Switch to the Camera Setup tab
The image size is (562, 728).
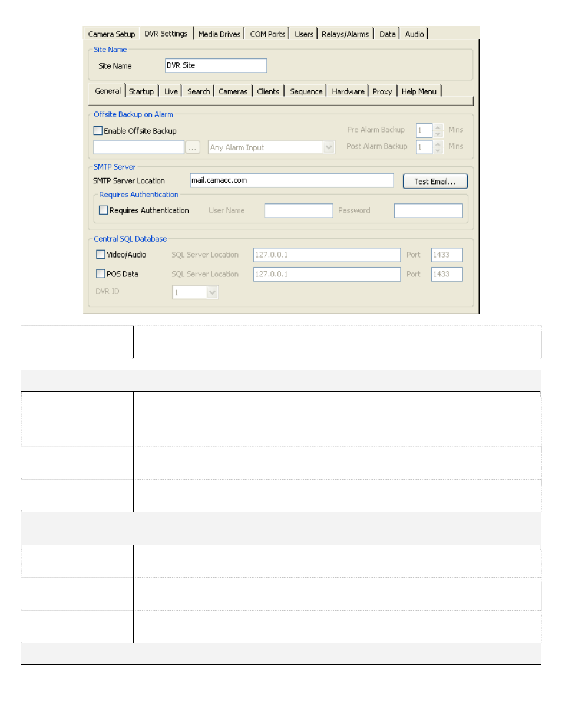(x=111, y=34)
